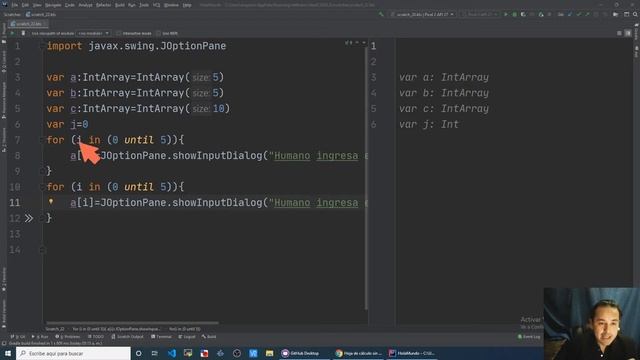This screenshot has width=640, height=360.
Task: Click the Git update project arrow icon
Action: 570,14
